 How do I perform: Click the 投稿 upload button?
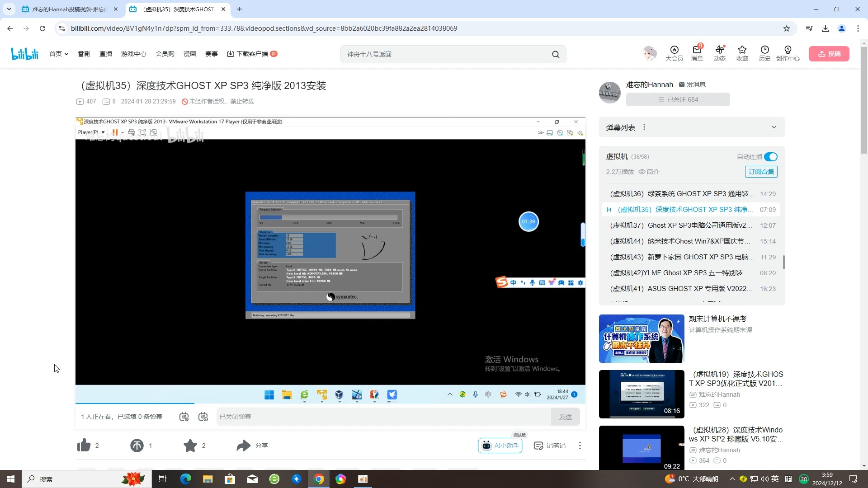(829, 54)
